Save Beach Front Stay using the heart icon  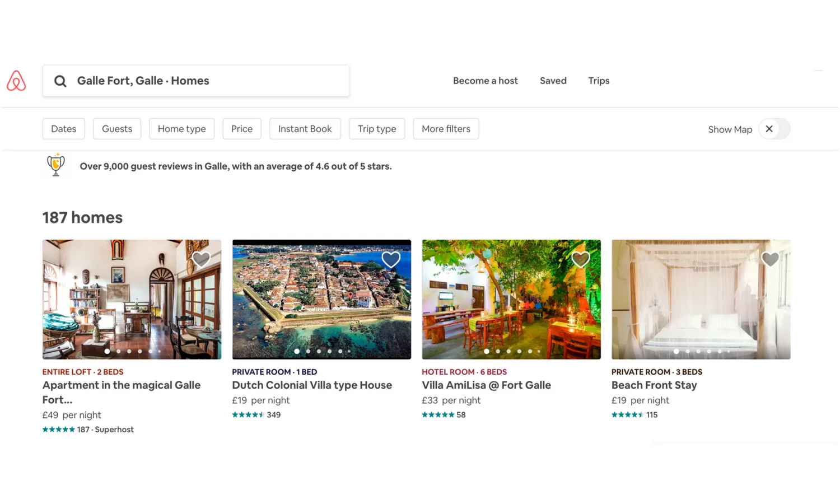click(770, 259)
